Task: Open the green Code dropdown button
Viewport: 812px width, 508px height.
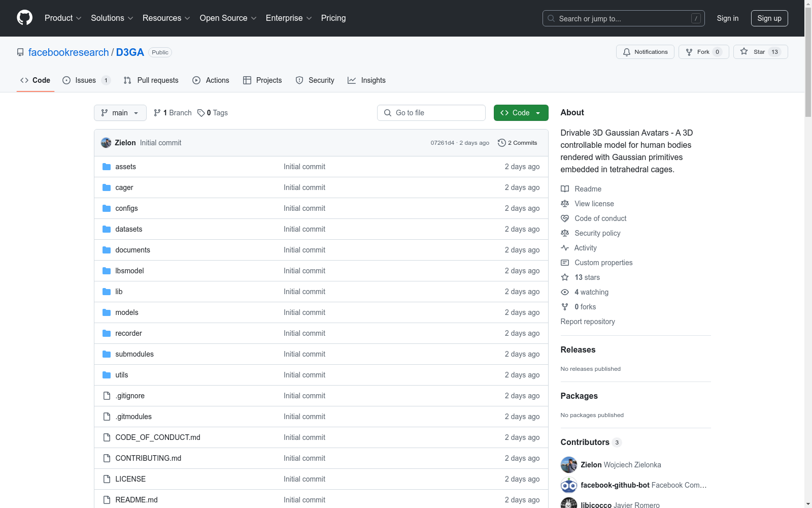Action: tap(521, 113)
